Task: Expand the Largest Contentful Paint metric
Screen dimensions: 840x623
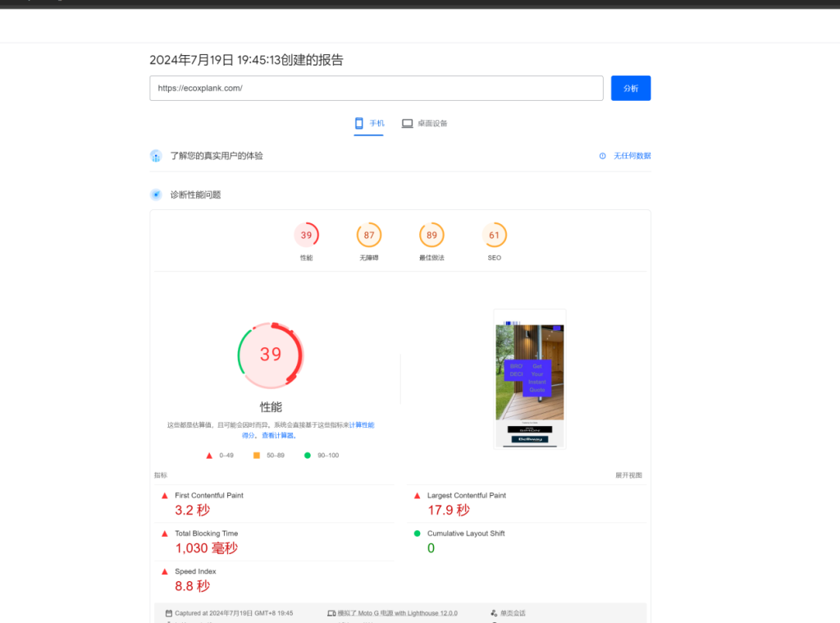Action: click(466, 496)
